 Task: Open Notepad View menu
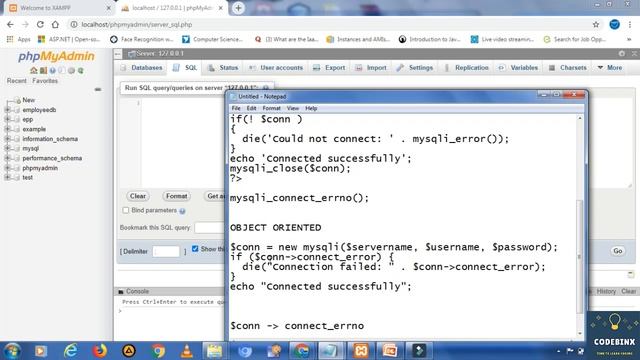pyautogui.click(x=293, y=109)
